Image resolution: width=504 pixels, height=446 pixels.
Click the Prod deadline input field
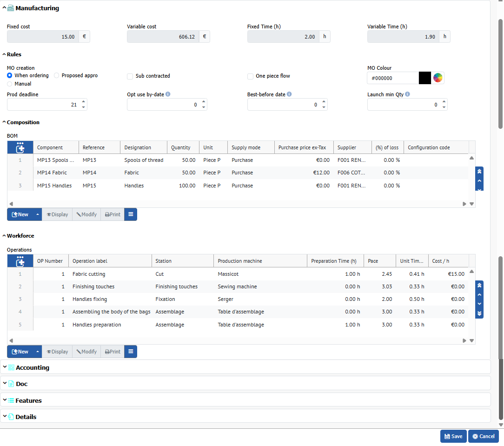pyautogui.click(x=43, y=105)
